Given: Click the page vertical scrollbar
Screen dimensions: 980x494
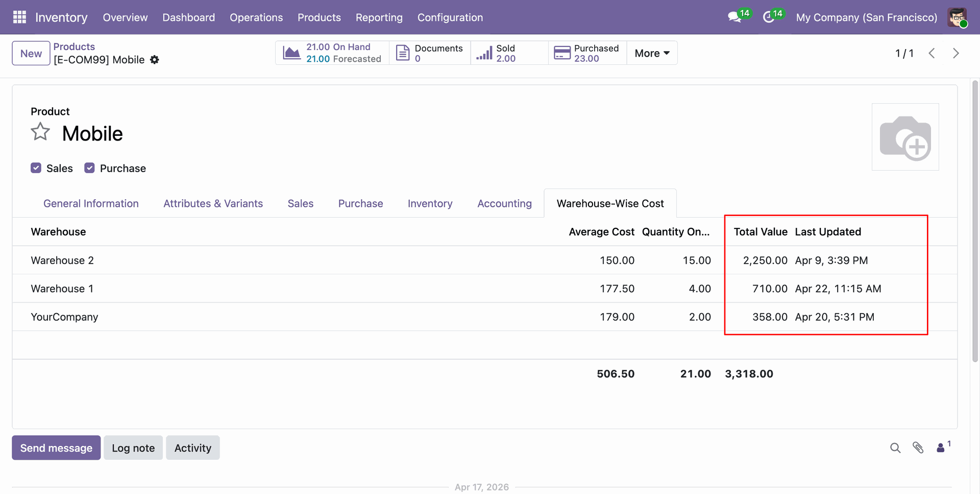Looking at the screenshot, I should point(975,221).
